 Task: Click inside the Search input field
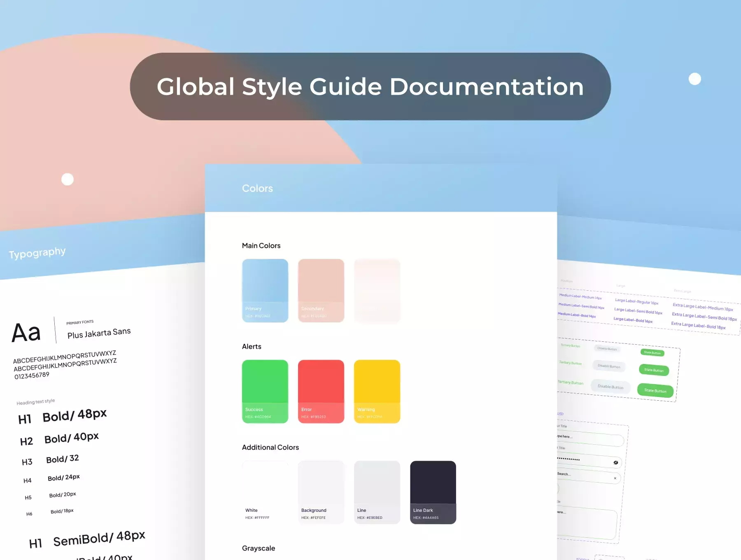585,476
